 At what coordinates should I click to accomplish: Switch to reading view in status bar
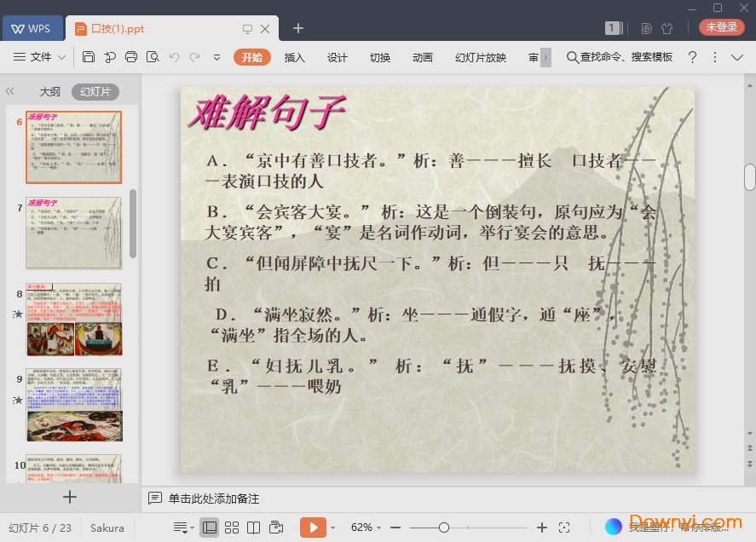(x=253, y=528)
